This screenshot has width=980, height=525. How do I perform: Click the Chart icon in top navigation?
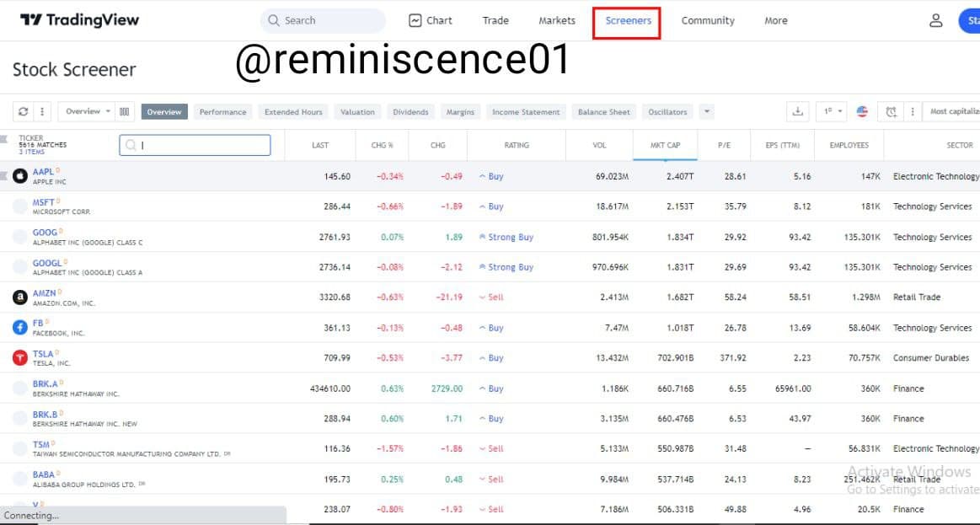click(415, 20)
